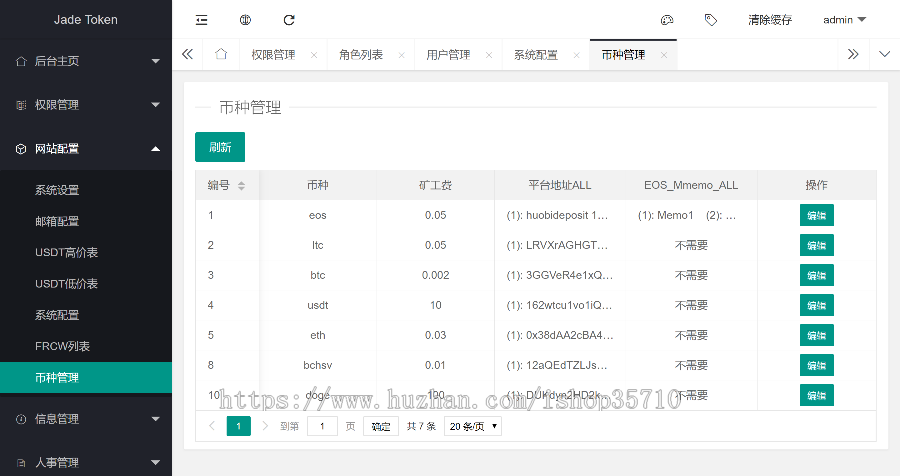
Task: Expand 权限管理 sidebar menu
Action: pos(86,105)
